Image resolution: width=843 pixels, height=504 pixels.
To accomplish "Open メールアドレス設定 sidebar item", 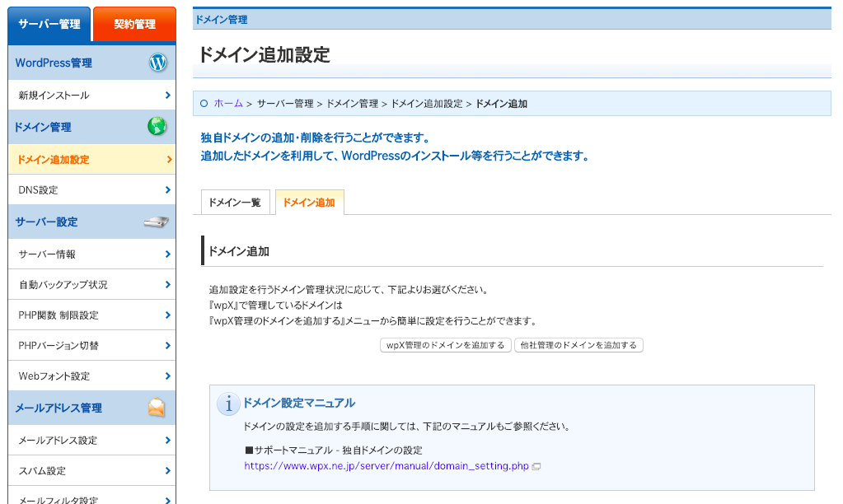I will [x=92, y=440].
